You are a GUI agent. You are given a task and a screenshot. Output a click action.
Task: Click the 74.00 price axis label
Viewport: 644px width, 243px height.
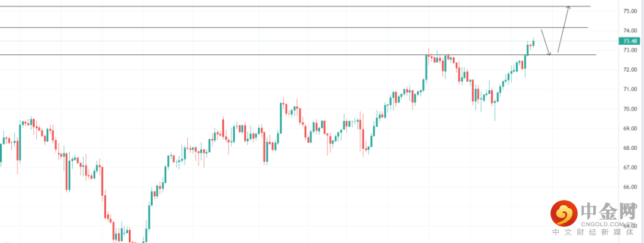click(630, 31)
